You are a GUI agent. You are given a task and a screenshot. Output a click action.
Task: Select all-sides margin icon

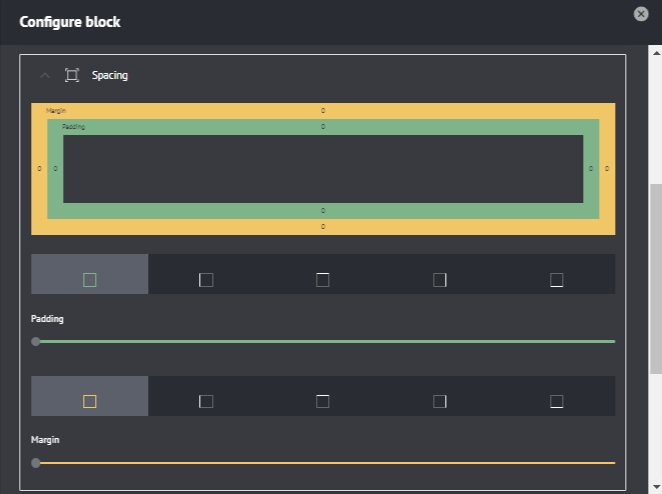pos(90,401)
